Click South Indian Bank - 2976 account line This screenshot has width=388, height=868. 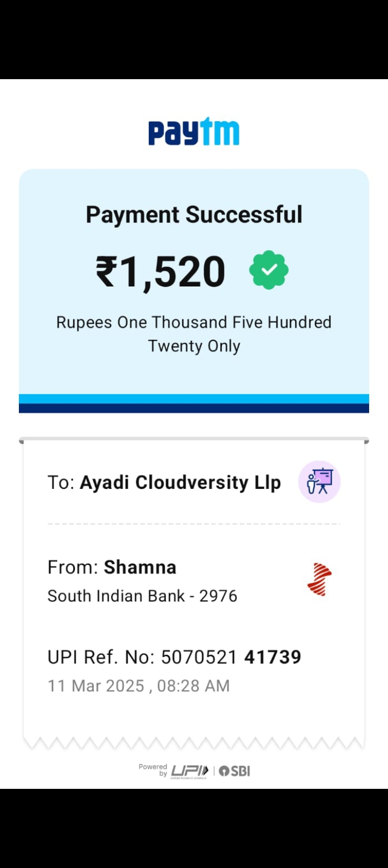tap(142, 596)
